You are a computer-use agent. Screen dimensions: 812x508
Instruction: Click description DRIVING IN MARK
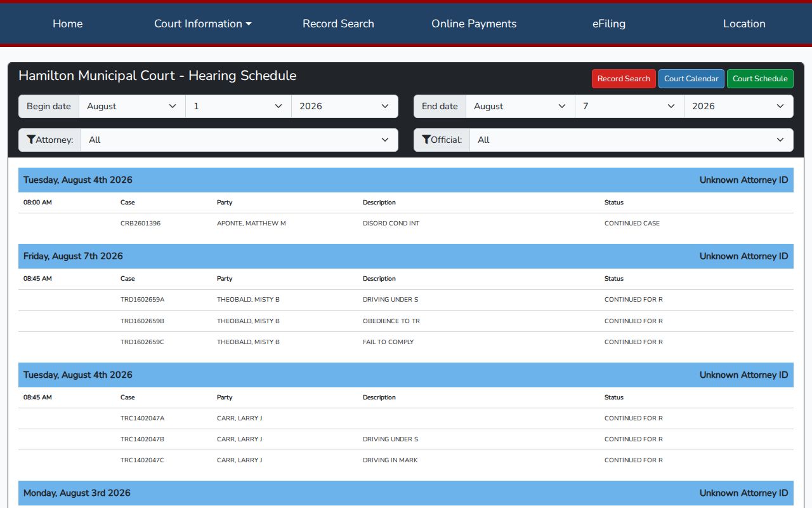[390, 460]
